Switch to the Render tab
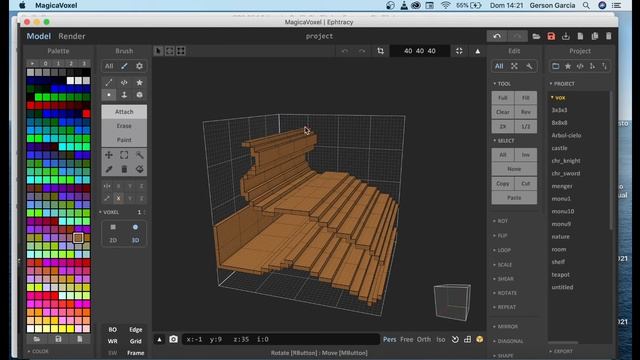This screenshot has height=360, width=640. [71, 36]
